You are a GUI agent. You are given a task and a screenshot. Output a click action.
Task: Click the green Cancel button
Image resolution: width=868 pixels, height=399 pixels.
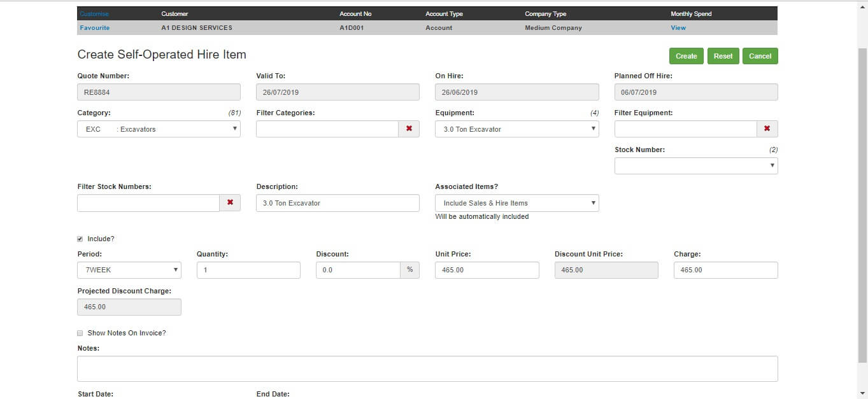coord(760,56)
